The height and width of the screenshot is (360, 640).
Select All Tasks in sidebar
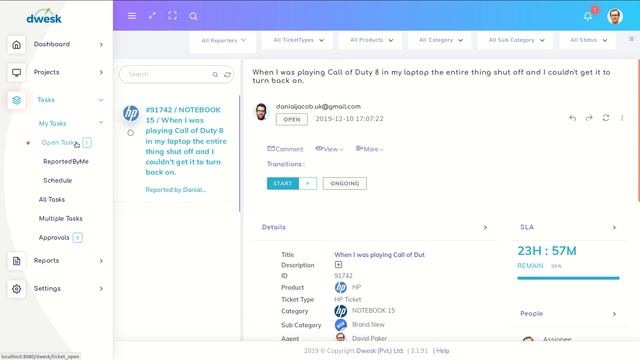coord(52,200)
